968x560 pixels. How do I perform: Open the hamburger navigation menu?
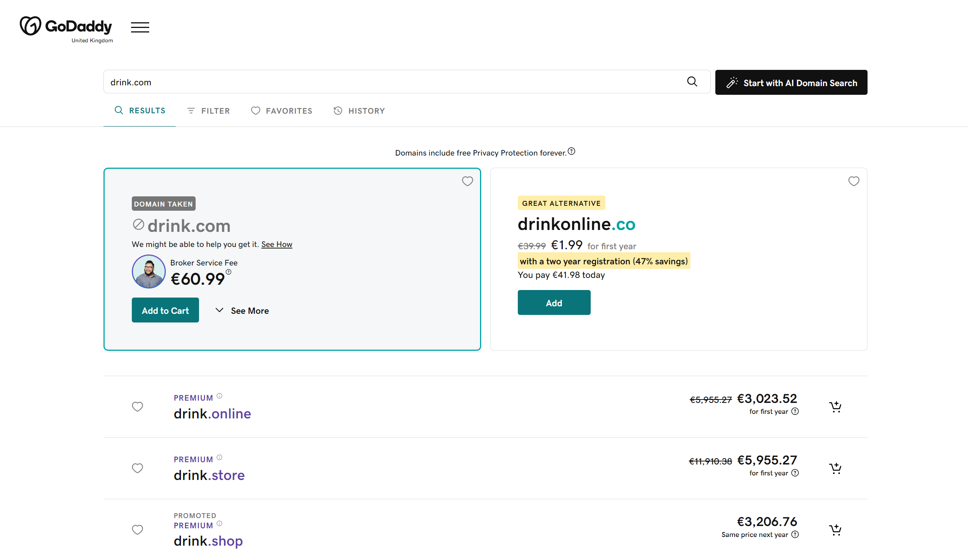coord(140,27)
